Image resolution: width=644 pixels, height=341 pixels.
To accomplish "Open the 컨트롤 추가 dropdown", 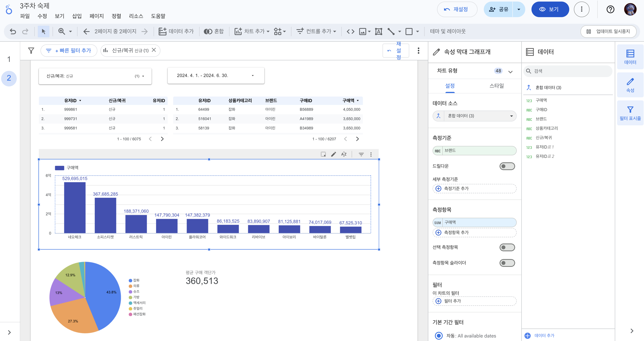I will (x=316, y=31).
